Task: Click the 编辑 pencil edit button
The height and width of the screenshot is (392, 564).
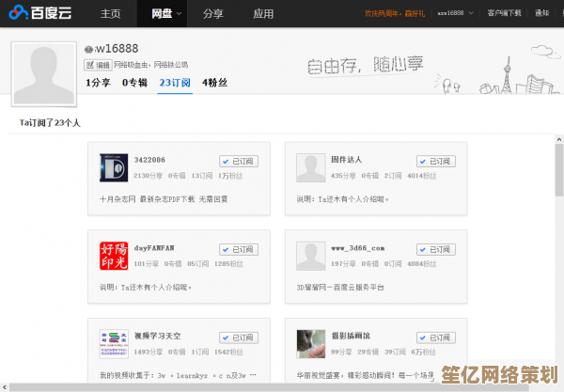Action: [98, 65]
